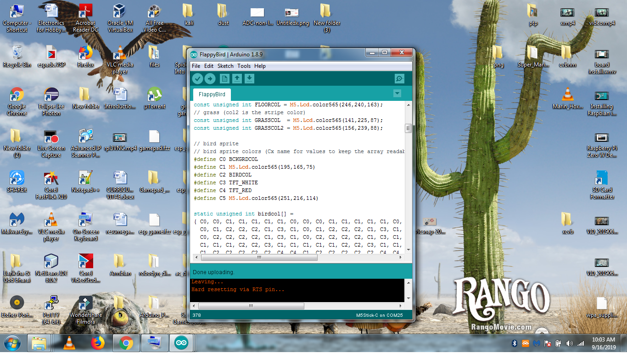Click the code editor vertical scrollbar thumb
This screenshot has height=364, width=627.
point(408,128)
